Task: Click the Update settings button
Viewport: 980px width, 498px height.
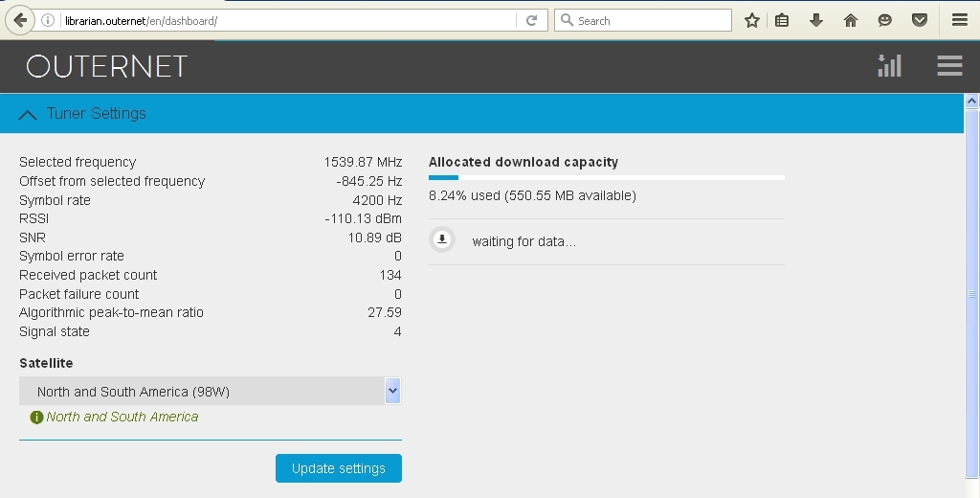Action: 339,468
